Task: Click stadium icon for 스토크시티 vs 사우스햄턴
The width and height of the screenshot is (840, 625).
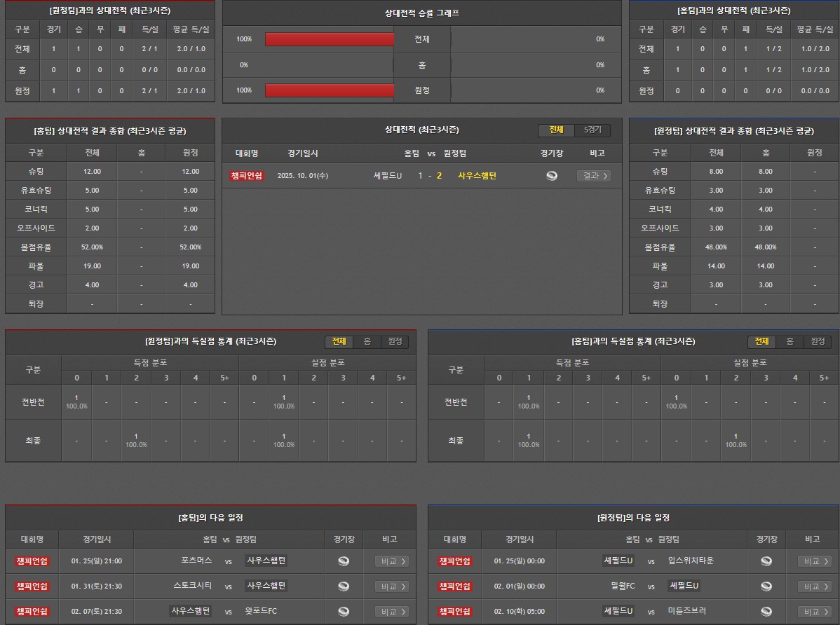Action: pyautogui.click(x=344, y=586)
